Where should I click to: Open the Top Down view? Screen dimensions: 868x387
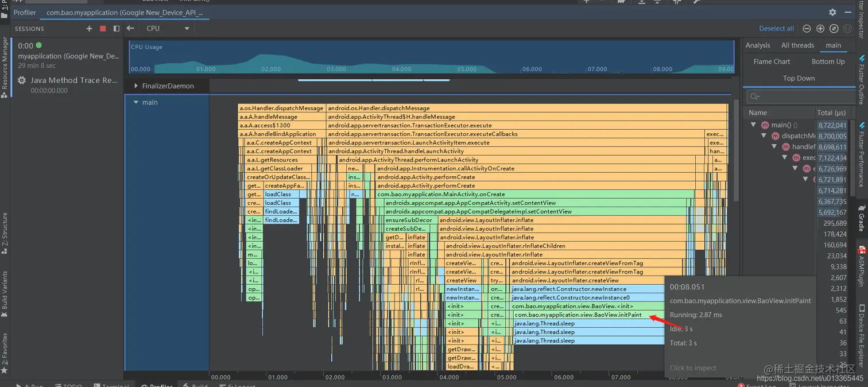799,78
